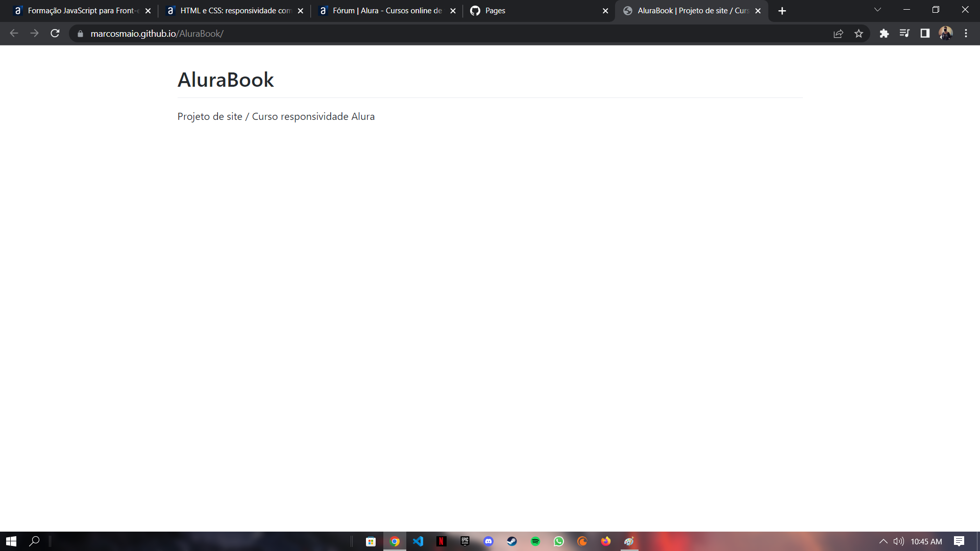Viewport: 980px width, 551px height.
Task: Go forward to next page
Action: (34, 33)
